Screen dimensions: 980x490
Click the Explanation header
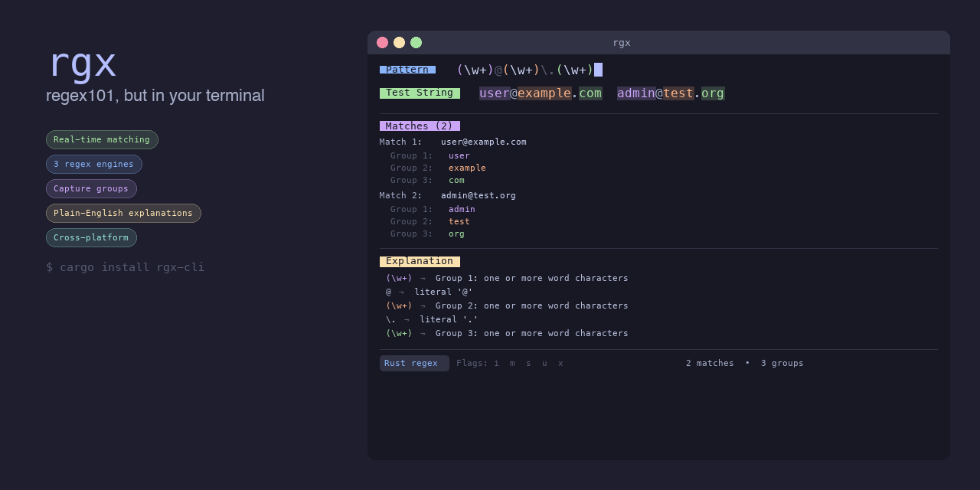tap(420, 261)
